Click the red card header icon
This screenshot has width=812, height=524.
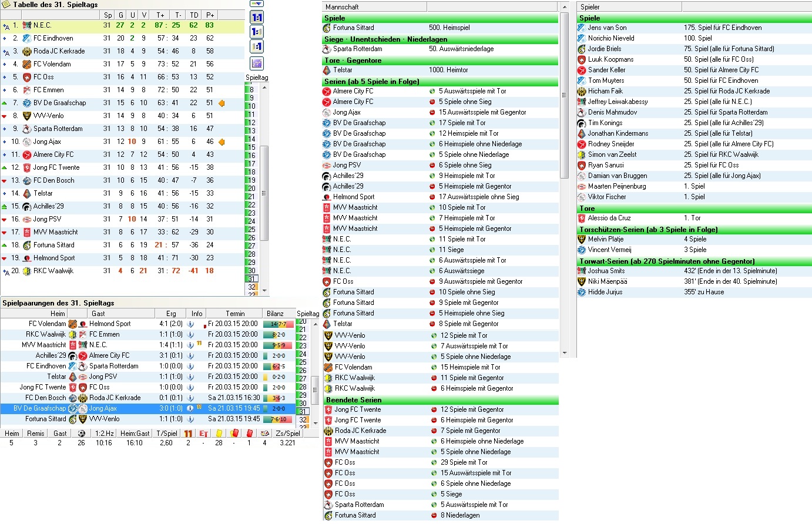pos(250,434)
